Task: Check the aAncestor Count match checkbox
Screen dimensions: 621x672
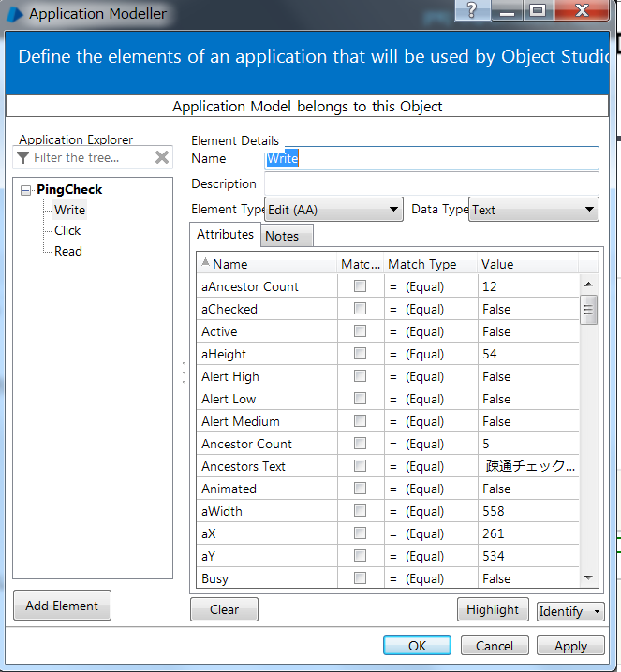Action: [x=361, y=286]
